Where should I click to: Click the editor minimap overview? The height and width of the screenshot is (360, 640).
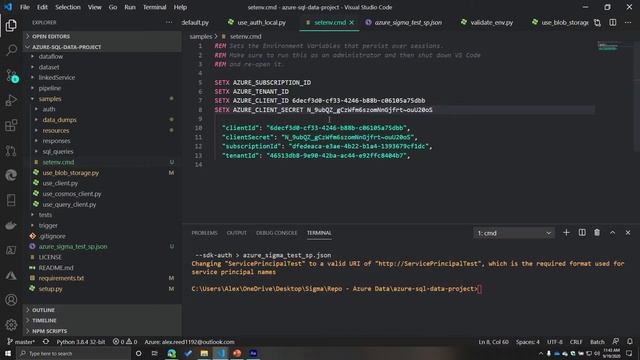tap(608, 47)
